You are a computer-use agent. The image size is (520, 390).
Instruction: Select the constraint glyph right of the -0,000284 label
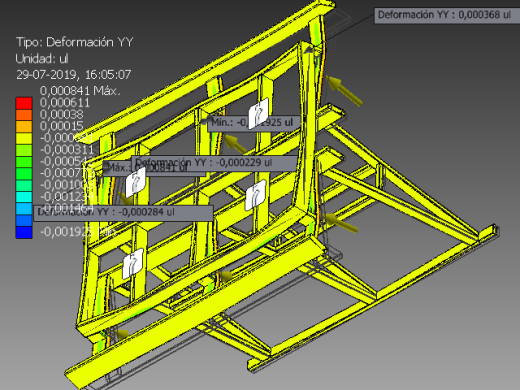click(x=255, y=196)
